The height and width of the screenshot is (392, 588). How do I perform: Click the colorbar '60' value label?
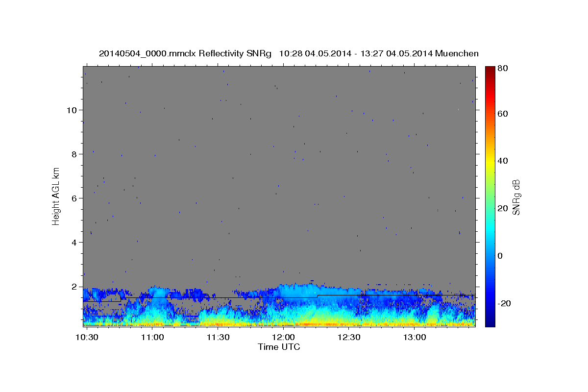coord(503,114)
